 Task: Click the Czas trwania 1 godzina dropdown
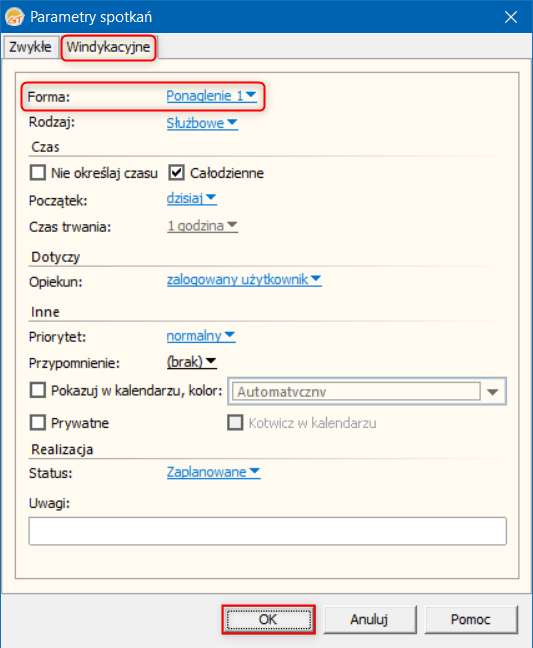click(x=202, y=226)
